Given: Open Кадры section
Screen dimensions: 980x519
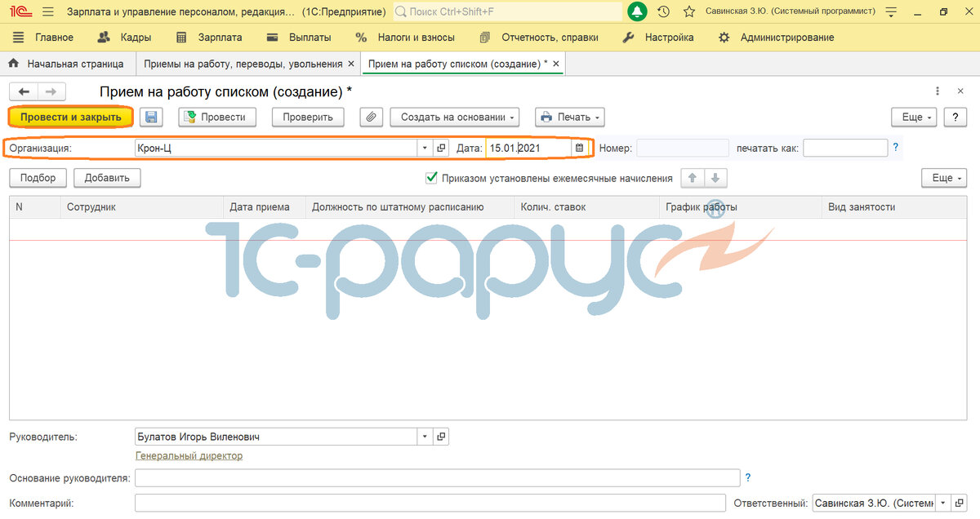Looking at the screenshot, I should 124,38.
